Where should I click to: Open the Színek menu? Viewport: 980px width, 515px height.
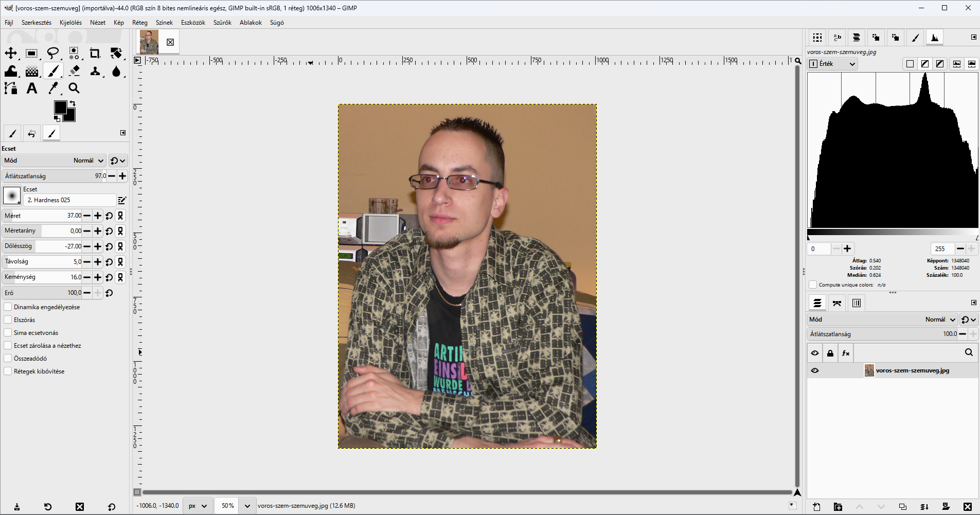[164, 23]
